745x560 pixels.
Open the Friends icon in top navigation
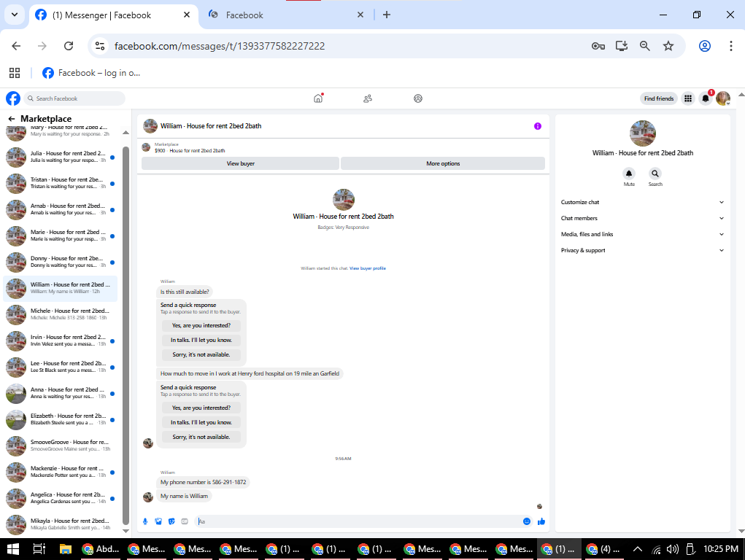368,98
